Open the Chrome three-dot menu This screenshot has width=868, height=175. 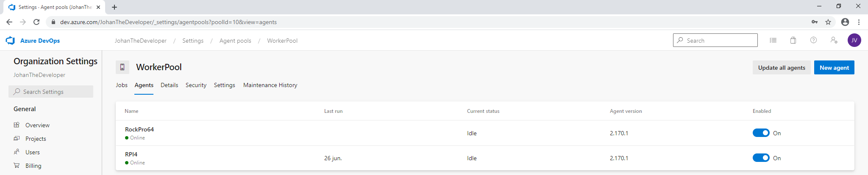coord(859,22)
